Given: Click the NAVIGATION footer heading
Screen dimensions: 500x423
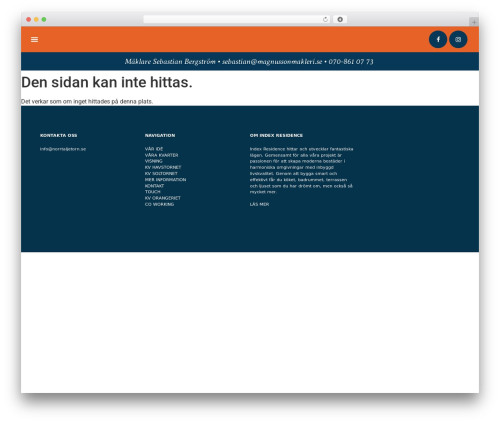Looking at the screenshot, I should (x=160, y=135).
